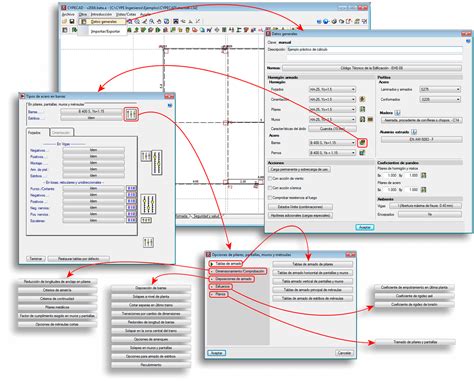Open the Forjados concrete dropdown
Viewport: 474px width, 381px height.
point(332,89)
